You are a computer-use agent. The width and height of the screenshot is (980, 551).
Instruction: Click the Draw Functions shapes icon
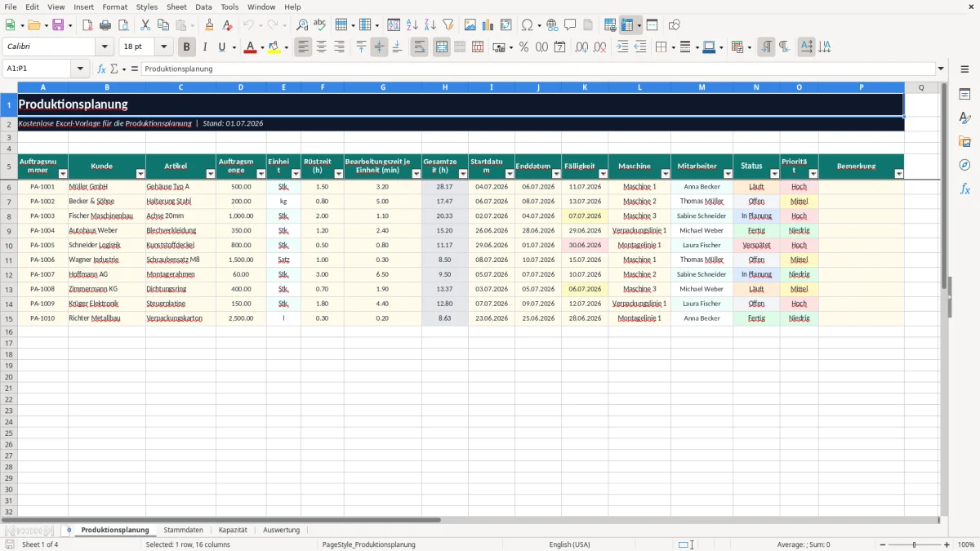(674, 25)
